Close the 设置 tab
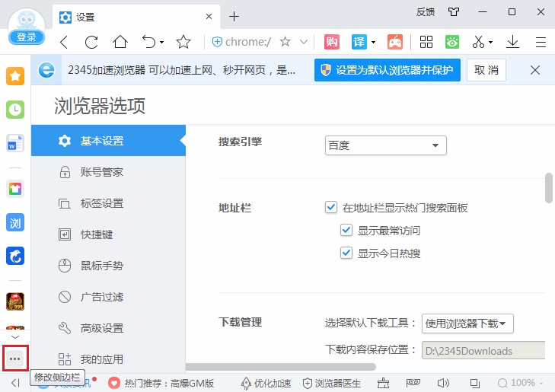The image size is (555, 392). click(209, 16)
